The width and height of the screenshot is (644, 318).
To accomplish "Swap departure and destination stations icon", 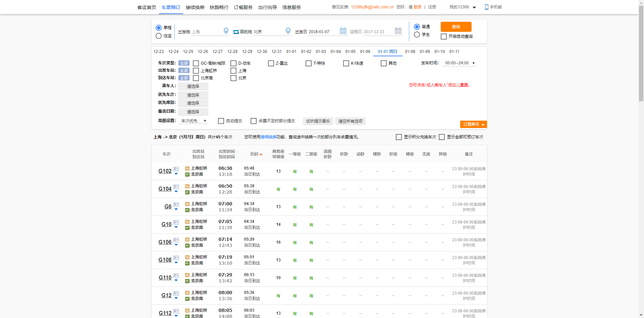I will click(236, 32).
